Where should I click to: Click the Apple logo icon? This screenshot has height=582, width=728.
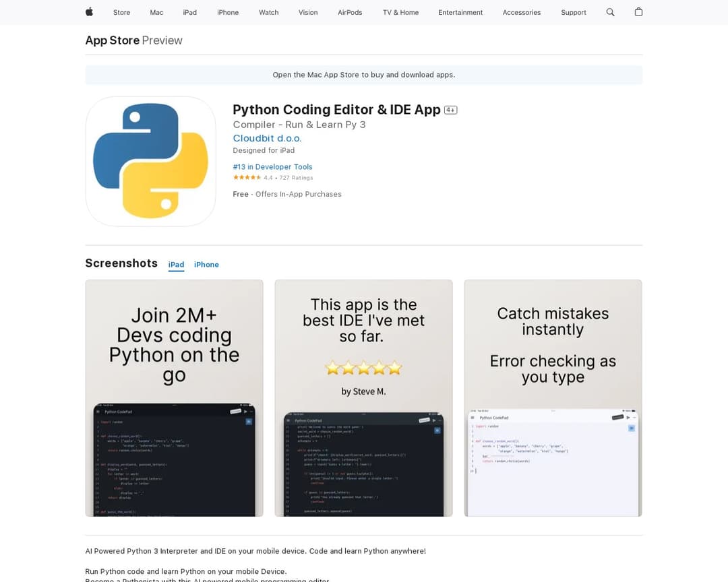tap(89, 12)
